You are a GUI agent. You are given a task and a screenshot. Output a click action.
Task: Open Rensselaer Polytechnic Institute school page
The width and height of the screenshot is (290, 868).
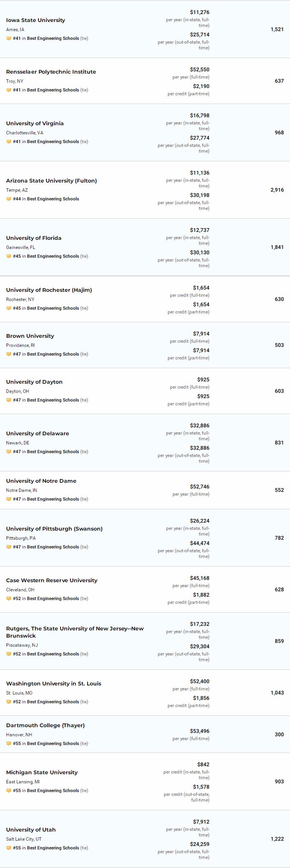click(51, 72)
